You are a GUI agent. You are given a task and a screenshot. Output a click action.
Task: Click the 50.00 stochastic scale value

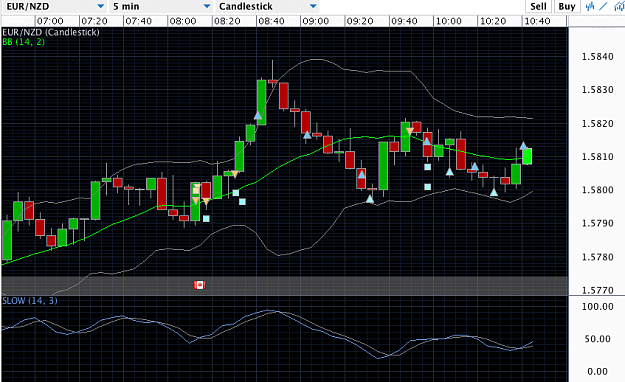click(597, 339)
